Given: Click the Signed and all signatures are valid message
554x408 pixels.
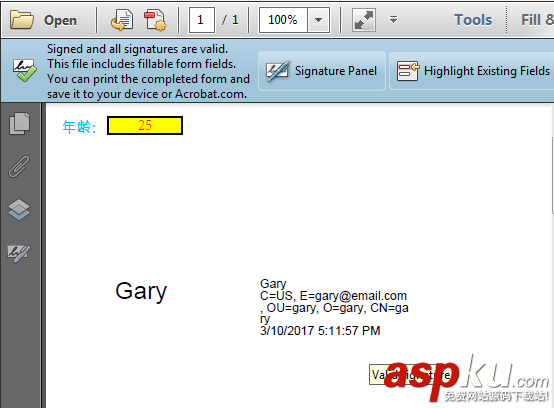Looking at the screenshot, I should tap(137, 49).
